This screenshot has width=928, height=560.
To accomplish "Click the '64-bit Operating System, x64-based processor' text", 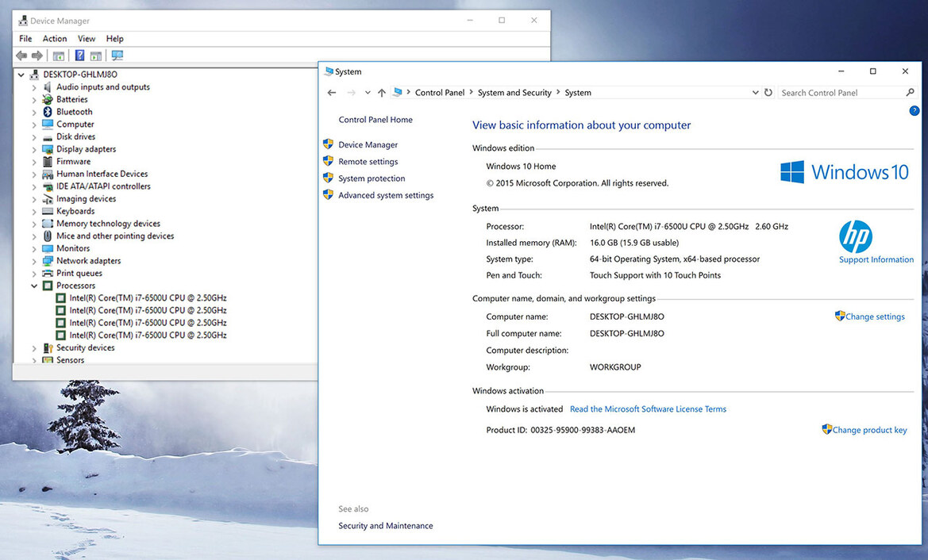I will (675, 259).
